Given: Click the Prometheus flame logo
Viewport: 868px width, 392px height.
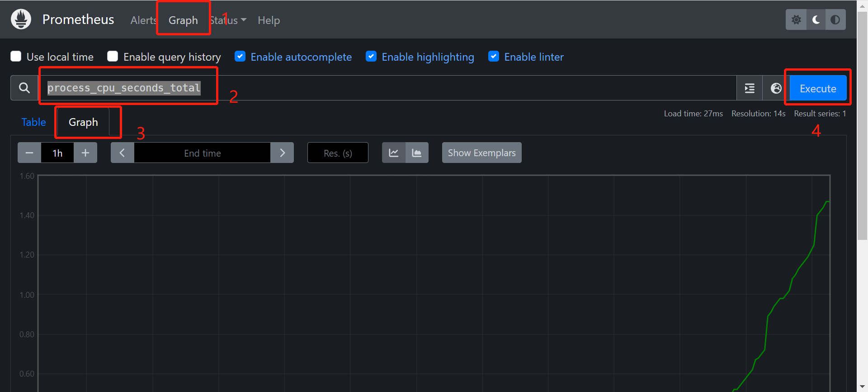Looking at the screenshot, I should [21, 19].
